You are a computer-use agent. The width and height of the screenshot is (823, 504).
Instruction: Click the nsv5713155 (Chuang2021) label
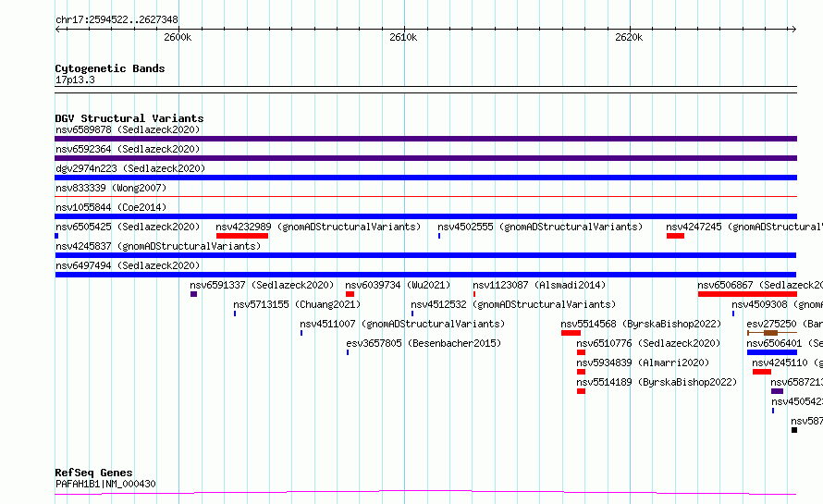pyautogui.click(x=297, y=304)
